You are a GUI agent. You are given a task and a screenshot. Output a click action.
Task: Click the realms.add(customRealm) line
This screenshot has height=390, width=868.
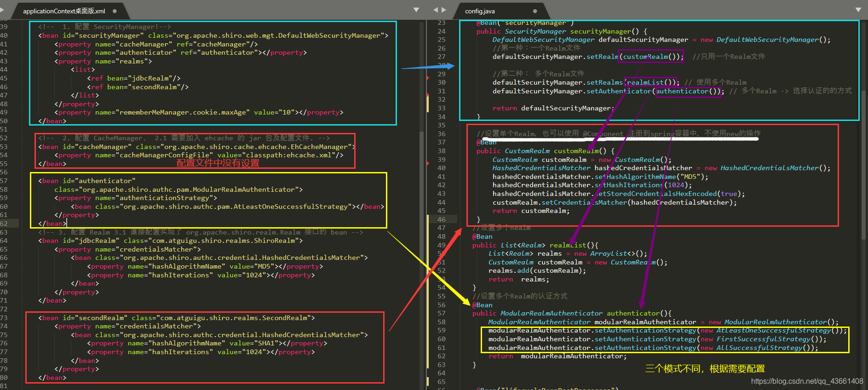pyautogui.click(x=537, y=270)
